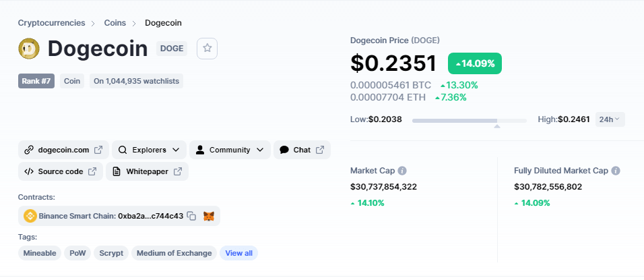Expand the Community dropdown
Screen dimensions: 644x280
(x=230, y=150)
